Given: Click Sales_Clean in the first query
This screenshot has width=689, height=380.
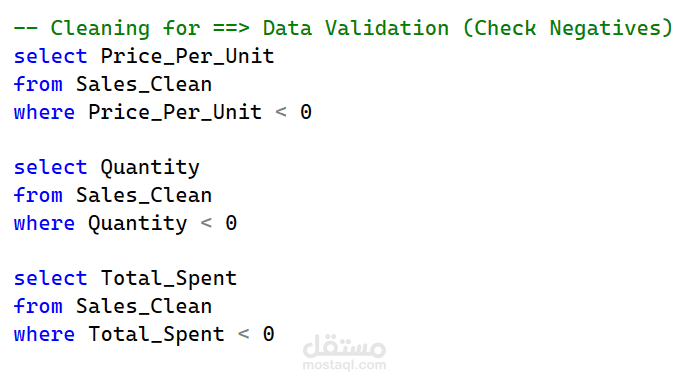Looking at the screenshot, I should click(x=144, y=85).
